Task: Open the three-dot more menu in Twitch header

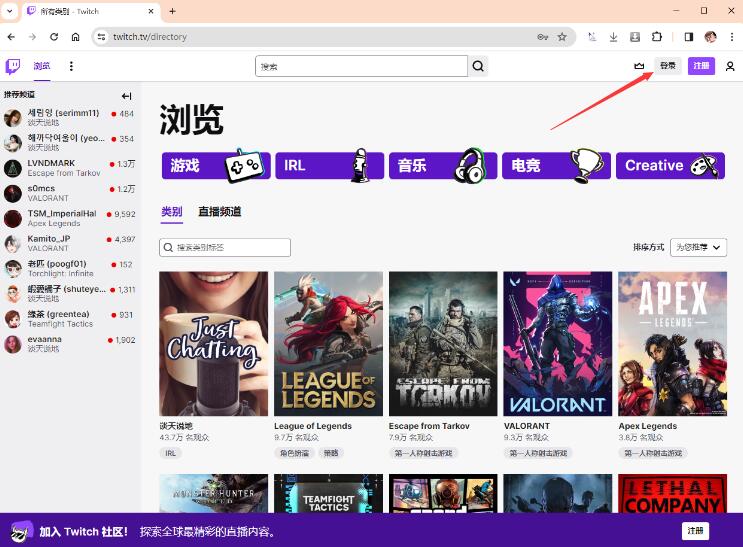Action: [x=71, y=66]
